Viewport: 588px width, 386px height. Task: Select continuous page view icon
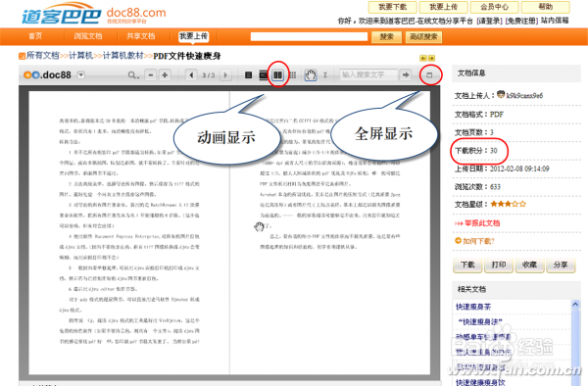264,75
